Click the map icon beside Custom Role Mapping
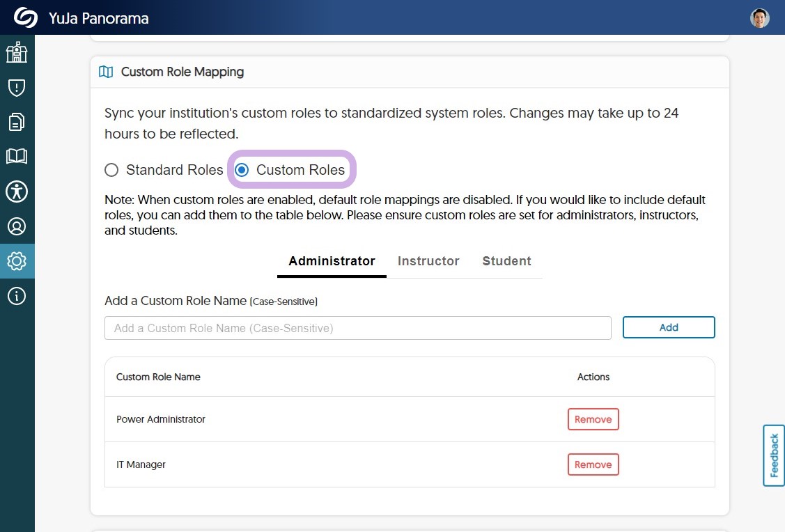This screenshot has height=532, width=785. click(106, 72)
